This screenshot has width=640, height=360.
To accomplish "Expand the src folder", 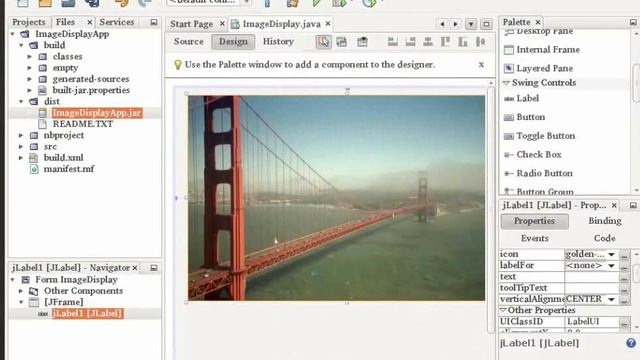I will [21, 147].
